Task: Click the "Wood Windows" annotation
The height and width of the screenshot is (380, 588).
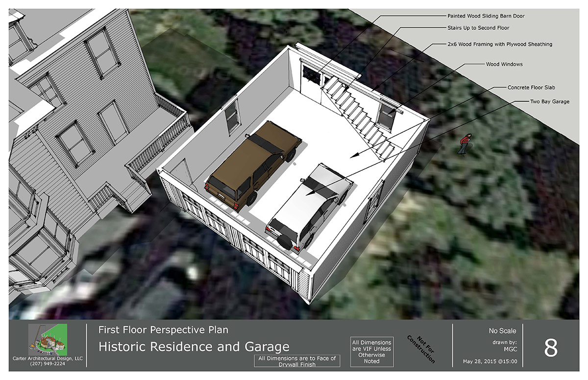Action: click(504, 64)
